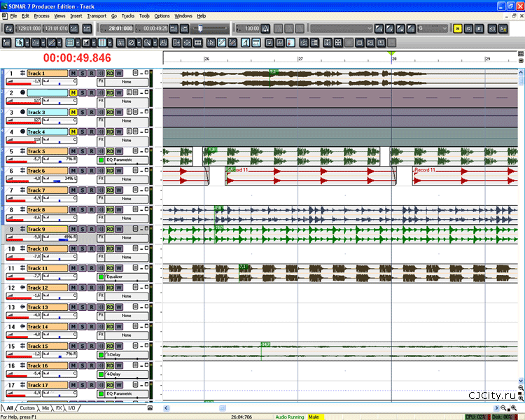Toggle EQ Parametric effect power on Track 5
This screenshot has height=420, width=525.
(101, 160)
